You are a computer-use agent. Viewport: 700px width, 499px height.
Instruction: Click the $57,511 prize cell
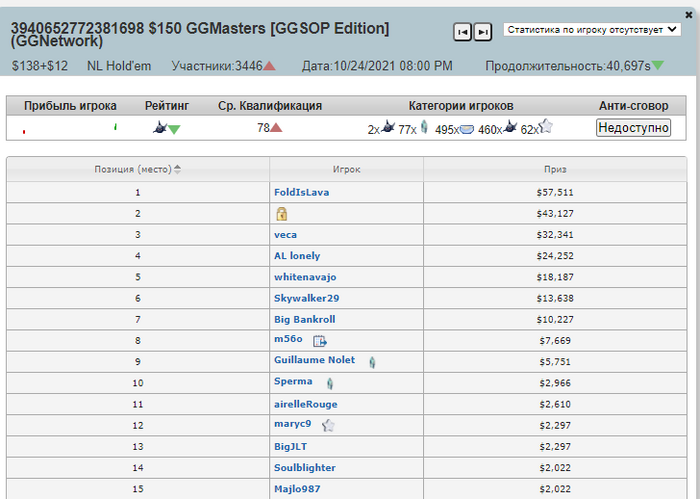pos(555,192)
